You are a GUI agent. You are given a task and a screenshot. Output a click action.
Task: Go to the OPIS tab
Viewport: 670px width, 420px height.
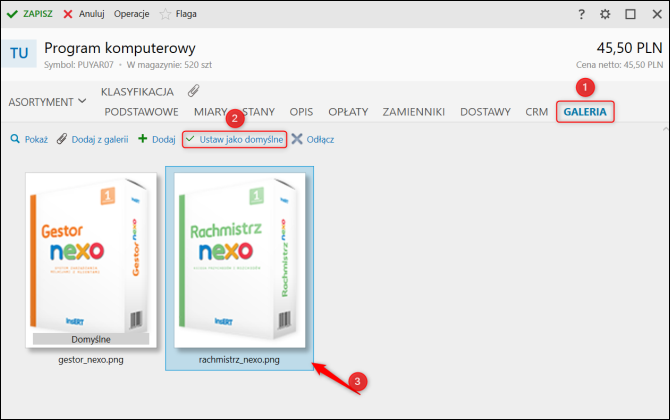tap(301, 112)
